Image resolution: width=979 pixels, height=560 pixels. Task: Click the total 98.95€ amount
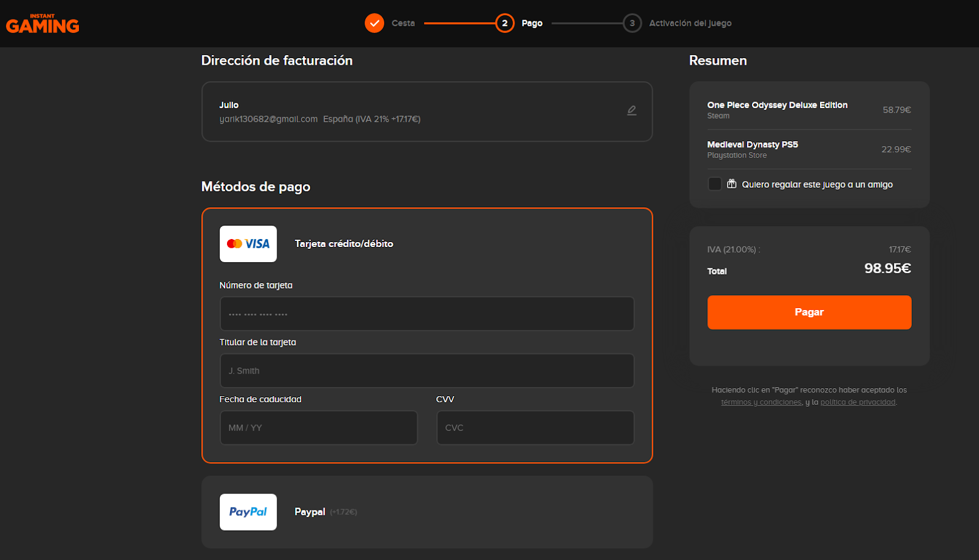(x=888, y=268)
